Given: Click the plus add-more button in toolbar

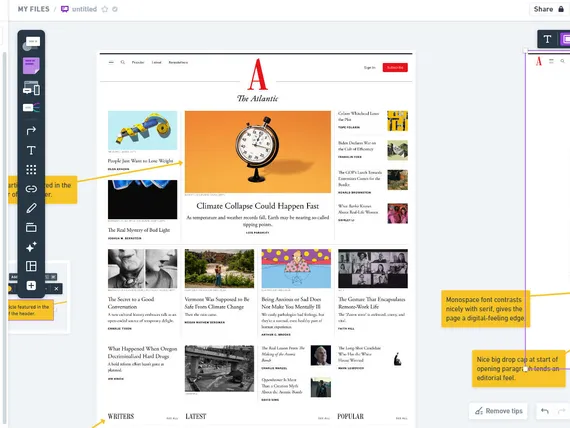Looking at the screenshot, I should [31, 285].
